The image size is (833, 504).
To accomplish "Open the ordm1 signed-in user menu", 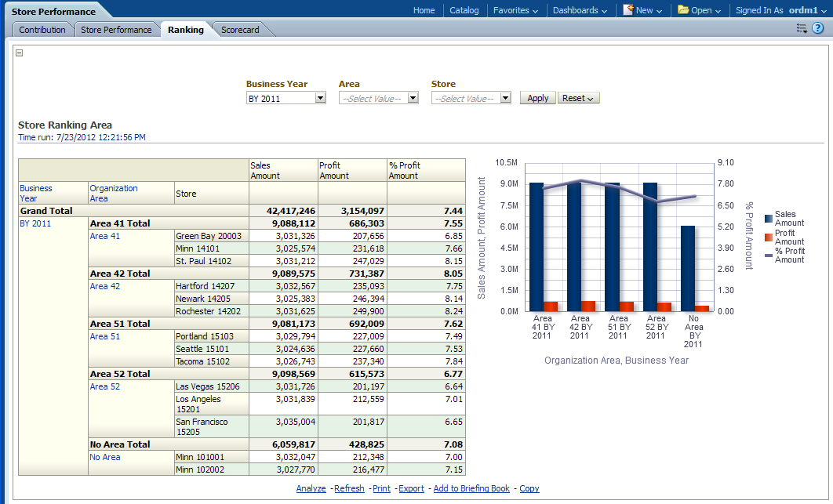I will (807, 10).
